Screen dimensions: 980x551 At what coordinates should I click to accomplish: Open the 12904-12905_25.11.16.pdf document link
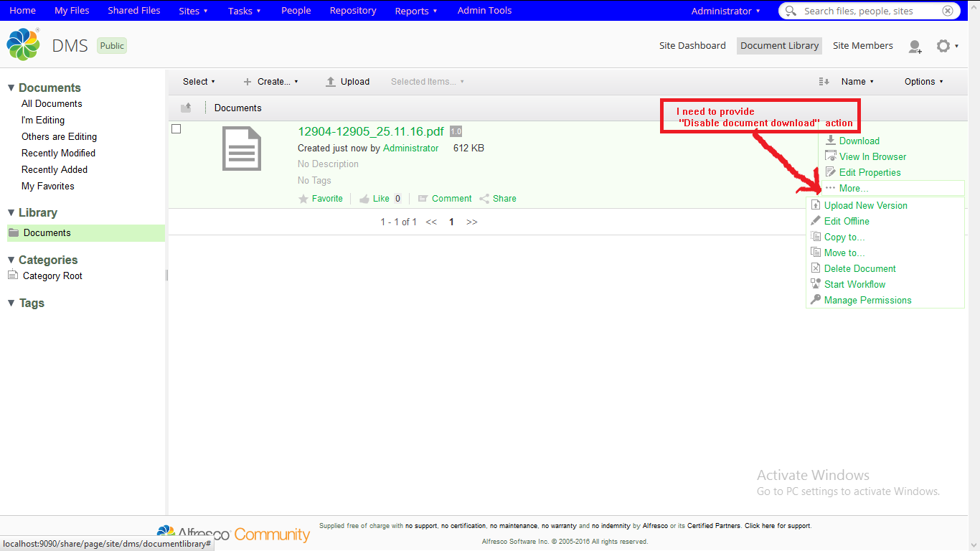[370, 131]
